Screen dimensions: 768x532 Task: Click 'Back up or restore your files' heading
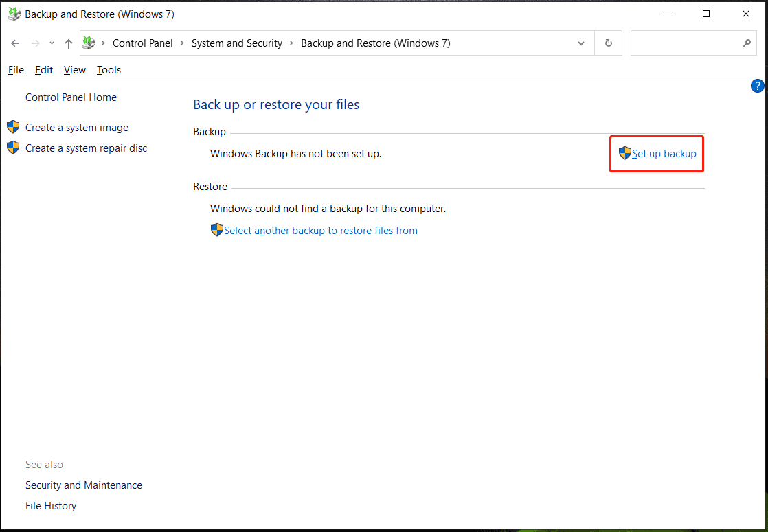tap(276, 105)
